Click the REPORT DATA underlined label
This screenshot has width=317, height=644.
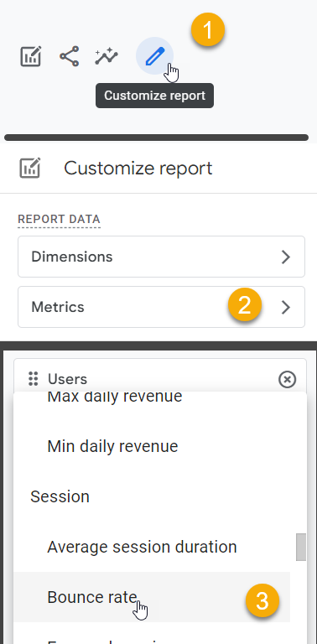click(60, 220)
